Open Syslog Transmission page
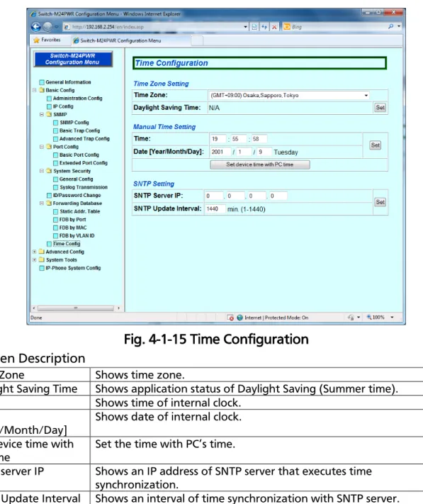The image size is (423, 504). click(x=84, y=187)
